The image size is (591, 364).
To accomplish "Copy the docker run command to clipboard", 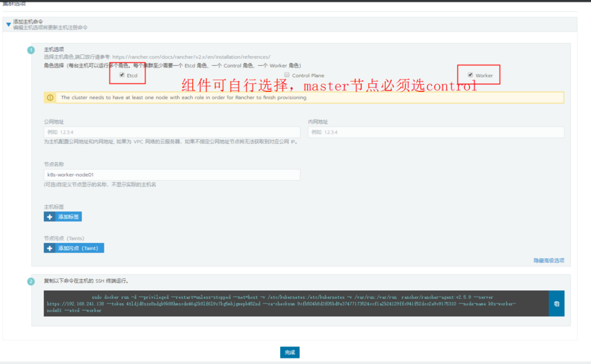I will coord(557,304).
